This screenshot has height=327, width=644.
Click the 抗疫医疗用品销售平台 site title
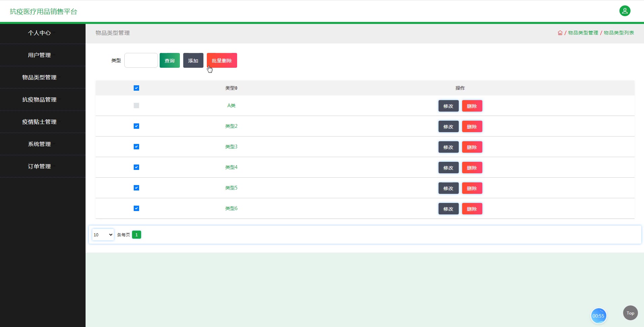[43, 11]
